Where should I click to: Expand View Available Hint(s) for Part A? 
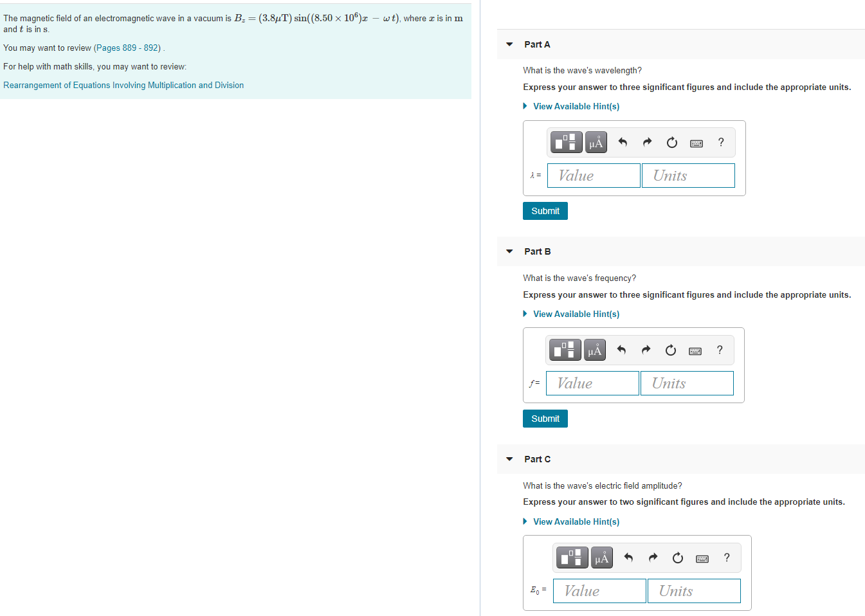click(x=571, y=106)
